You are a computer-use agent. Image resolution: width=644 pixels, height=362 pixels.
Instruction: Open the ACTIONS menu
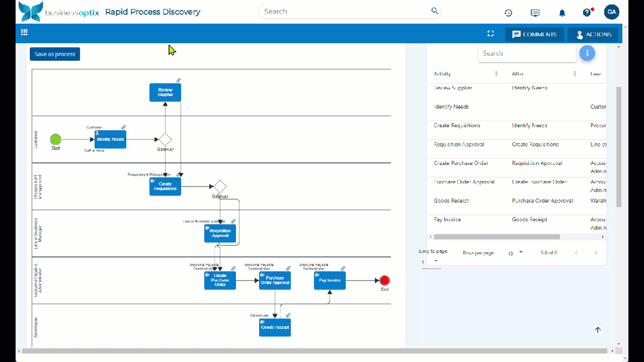[x=593, y=34]
